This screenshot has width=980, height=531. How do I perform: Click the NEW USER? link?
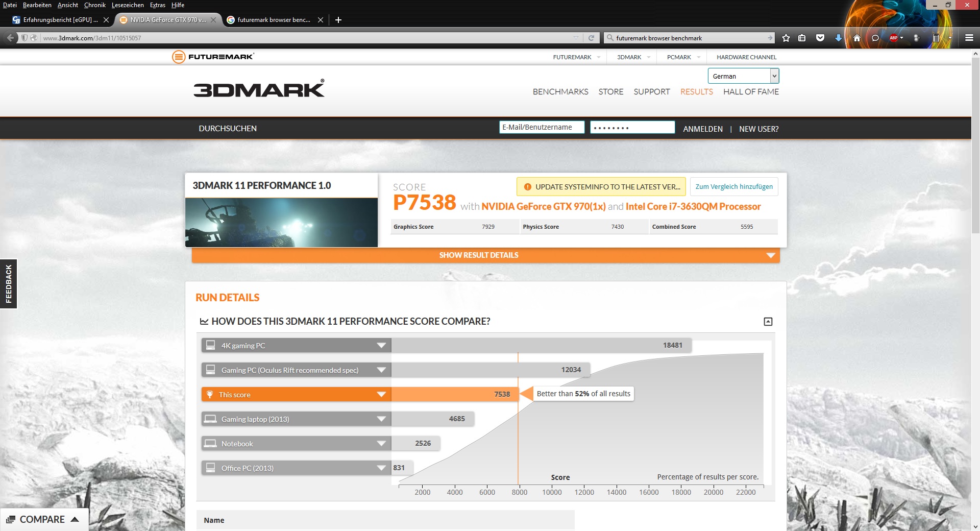759,129
